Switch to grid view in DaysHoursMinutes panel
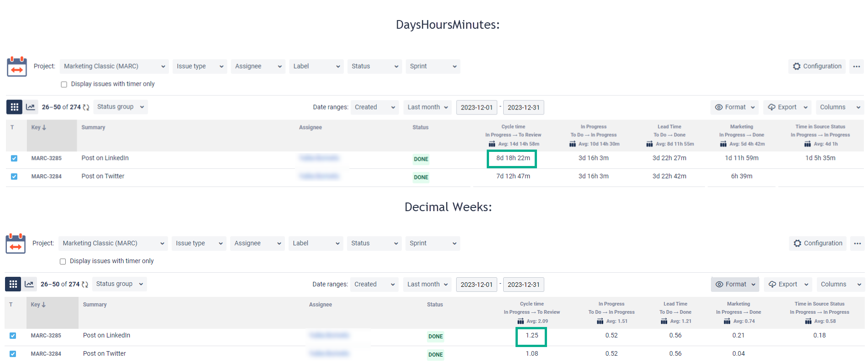 [14, 107]
